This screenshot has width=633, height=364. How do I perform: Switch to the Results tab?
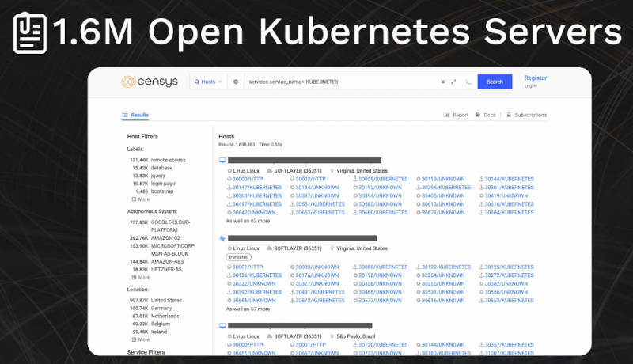coord(135,115)
